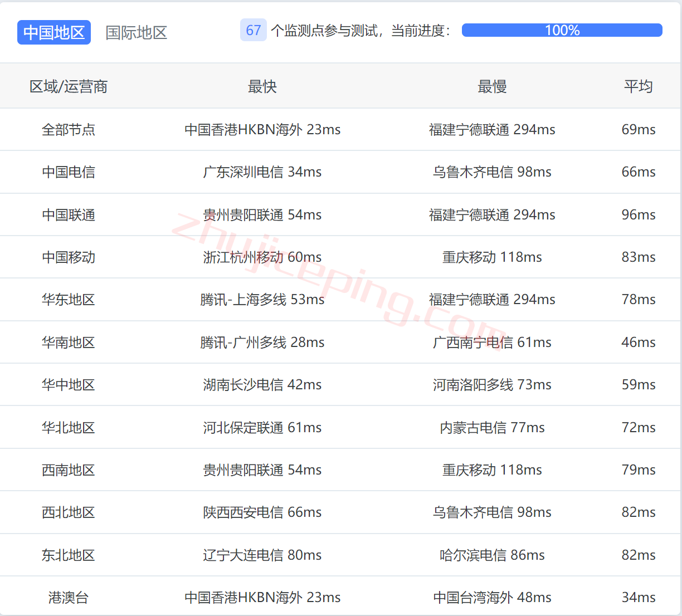Click 辽宁大连电信 80ms entry
682x616 pixels.
pos(262,555)
